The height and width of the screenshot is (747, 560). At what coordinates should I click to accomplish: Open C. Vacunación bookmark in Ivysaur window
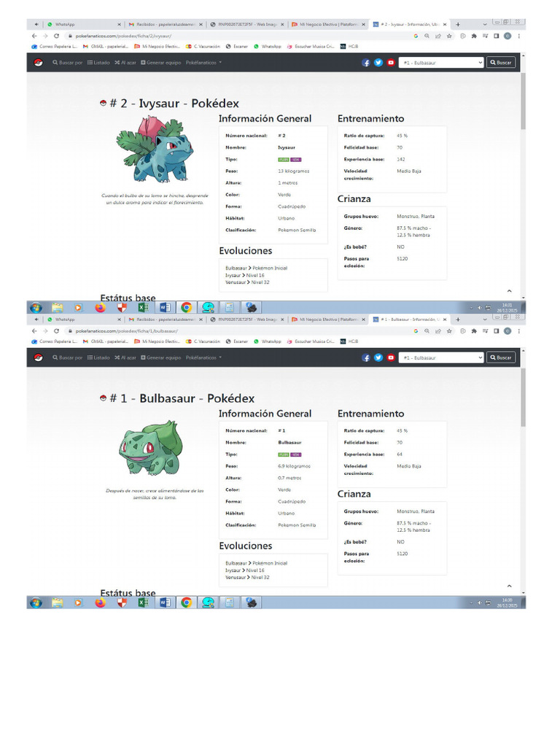point(203,46)
